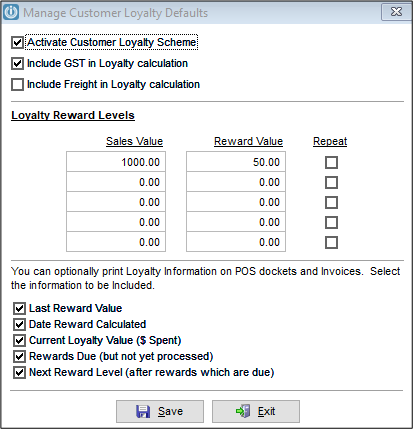
Task: Click the second row Sales Value field
Action: (x=116, y=182)
